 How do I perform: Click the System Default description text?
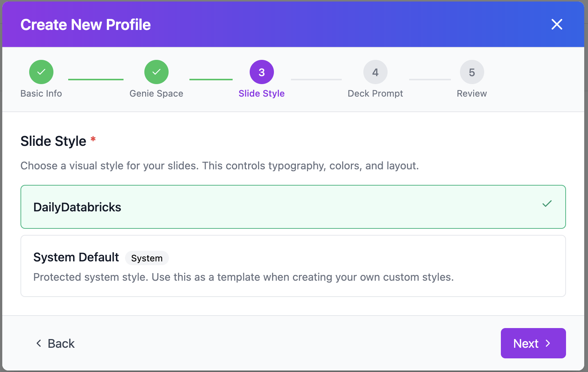click(x=243, y=277)
